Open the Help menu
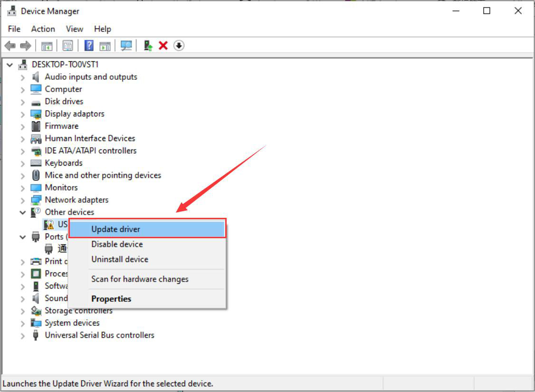Screen dimensions: 535x392 pos(102,29)
